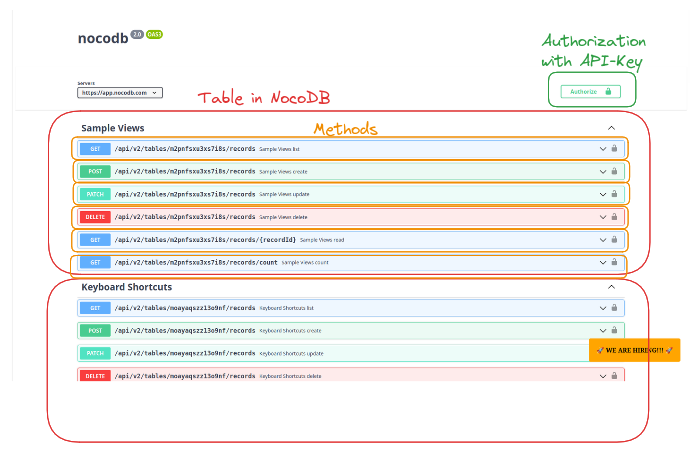Click 'Keyboard Shortcuts delete' description text
Image resolution: width=699 pixels, height=452 pixels.
tap(291, 377)
